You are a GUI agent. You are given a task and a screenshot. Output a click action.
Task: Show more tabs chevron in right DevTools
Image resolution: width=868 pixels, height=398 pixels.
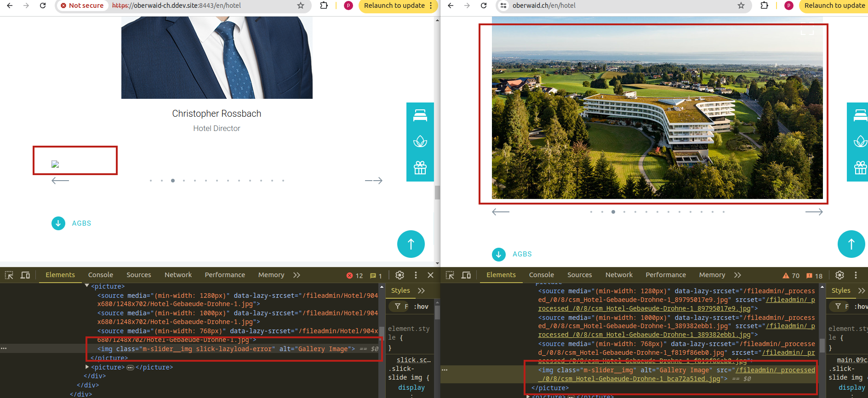click(737, 275)
